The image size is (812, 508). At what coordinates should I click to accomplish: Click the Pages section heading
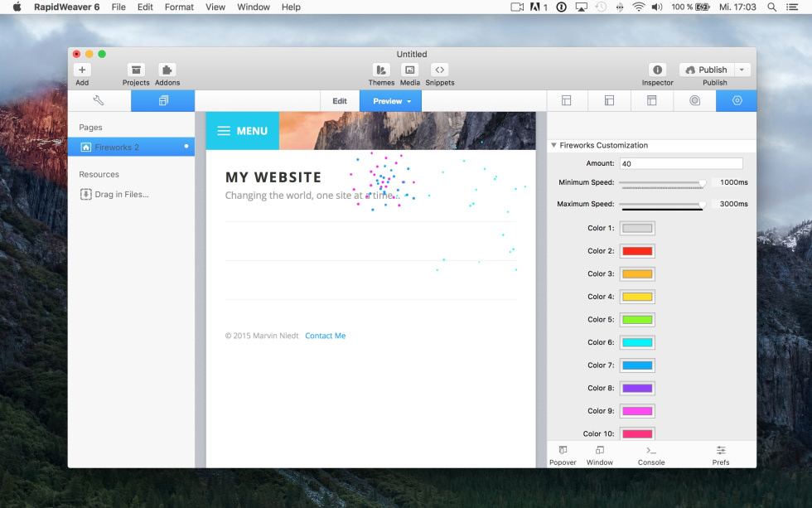[x=90, y=128]
